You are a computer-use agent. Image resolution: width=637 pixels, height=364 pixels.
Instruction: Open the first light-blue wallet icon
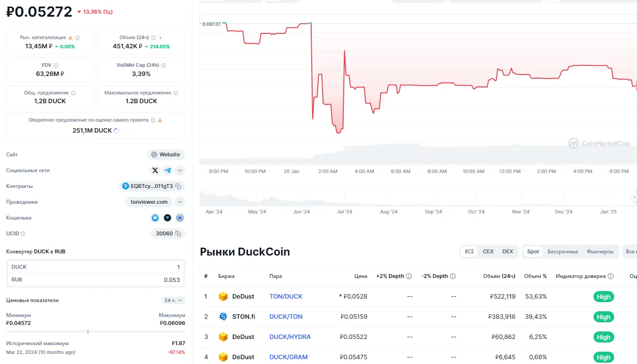[155, 218]
